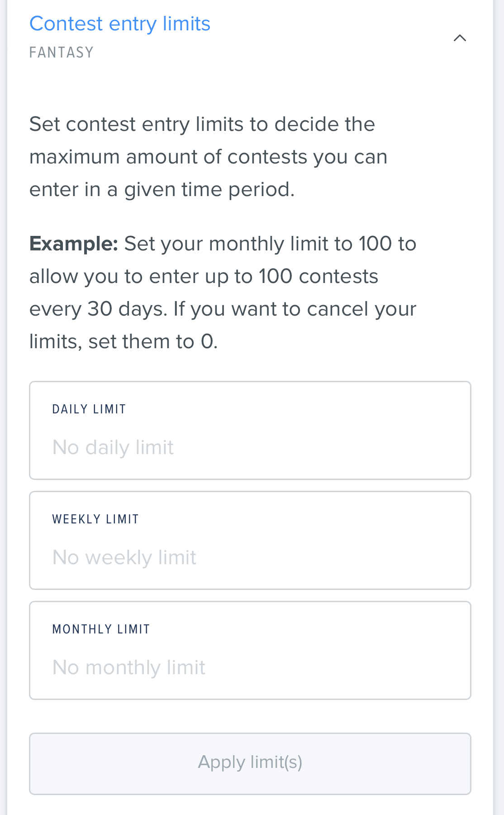This screenshot has width=504, height=815.
Task: Focus the MONTHLY LIMIT field label
Action: pos(100,629)
